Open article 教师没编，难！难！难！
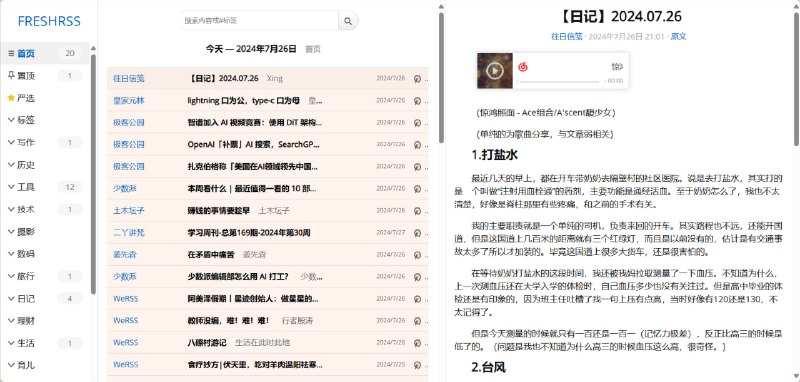 tap(228, 321)
